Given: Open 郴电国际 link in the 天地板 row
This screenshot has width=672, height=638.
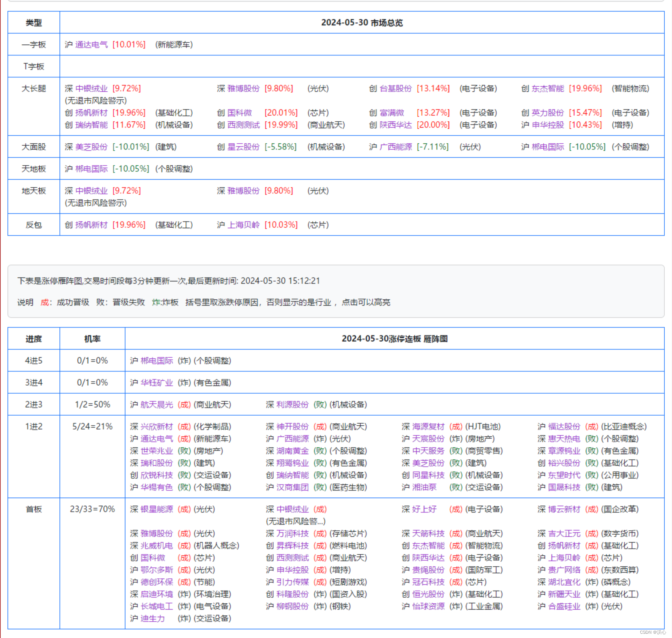Looking at the screenshot, I should click(x=92, y=169).
